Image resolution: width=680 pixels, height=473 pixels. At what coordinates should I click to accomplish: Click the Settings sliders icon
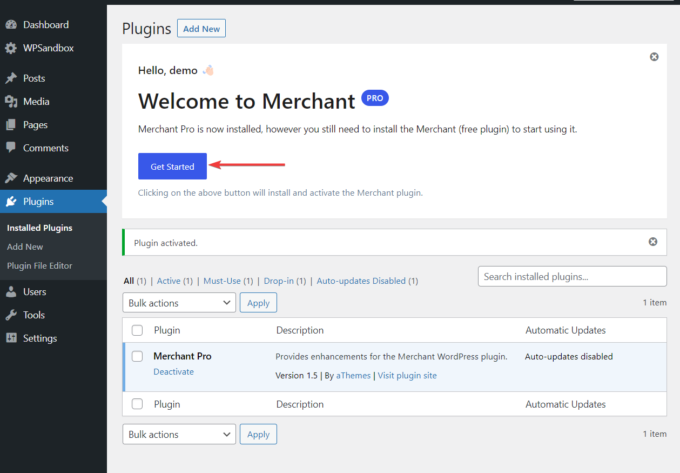click(11, 338)
